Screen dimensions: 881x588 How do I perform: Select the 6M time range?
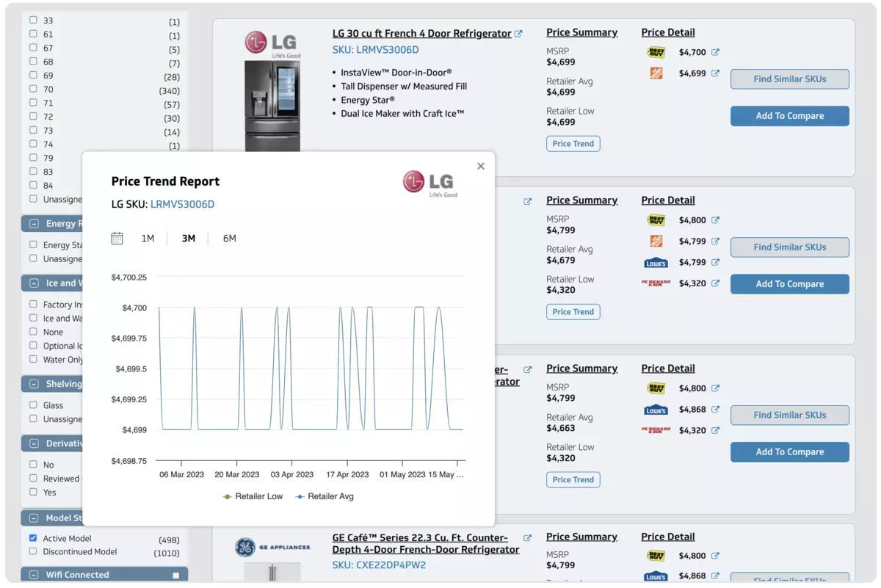230,239
